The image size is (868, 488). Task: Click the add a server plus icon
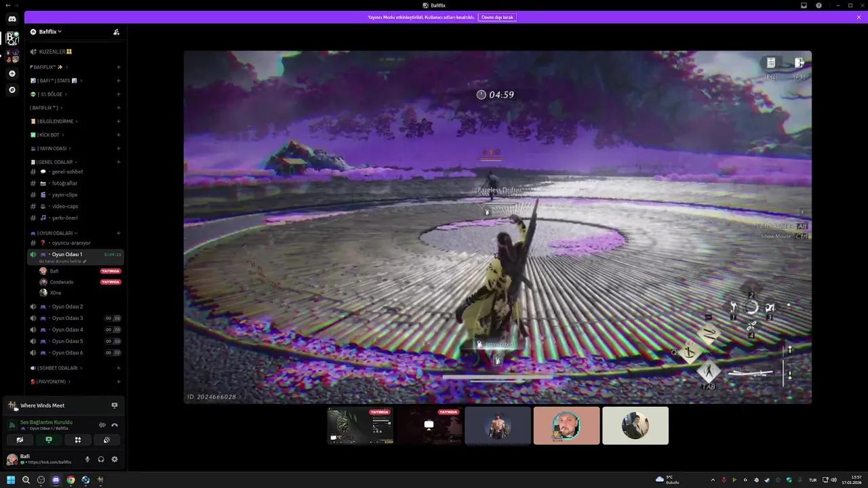(12, 73)
